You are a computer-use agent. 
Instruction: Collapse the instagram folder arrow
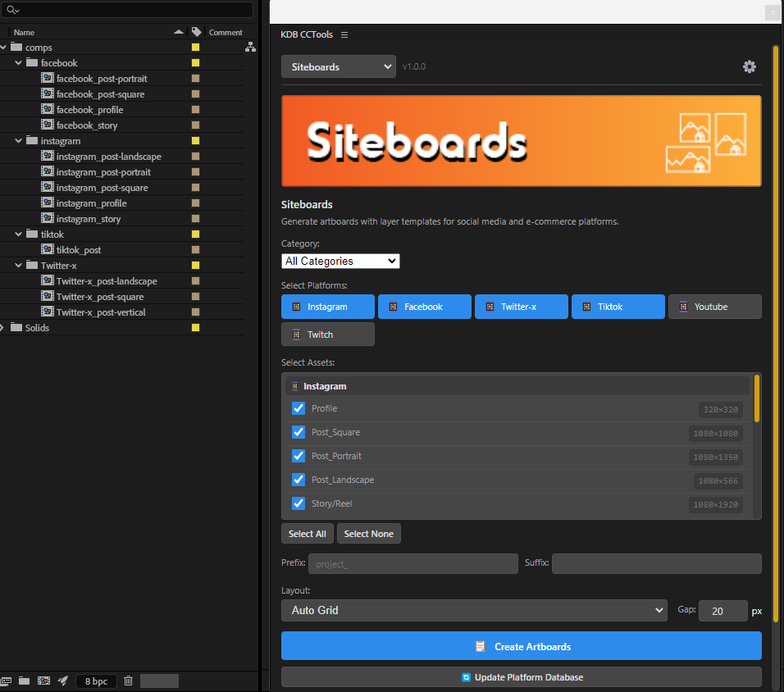[19, 140]
